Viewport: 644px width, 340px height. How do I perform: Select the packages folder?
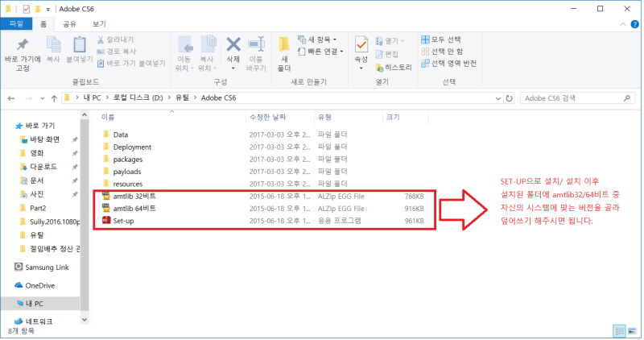click(128, 159)
